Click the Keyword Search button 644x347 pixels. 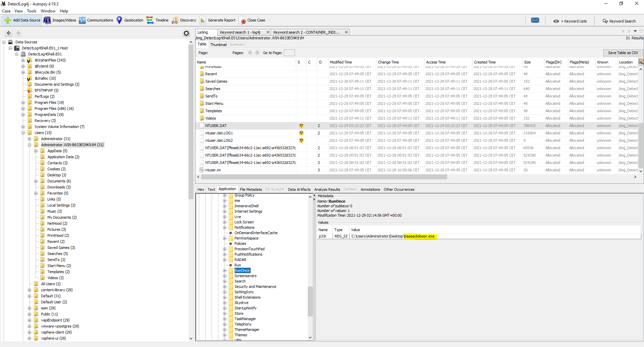pyautogui.click(x=619, y=21)
